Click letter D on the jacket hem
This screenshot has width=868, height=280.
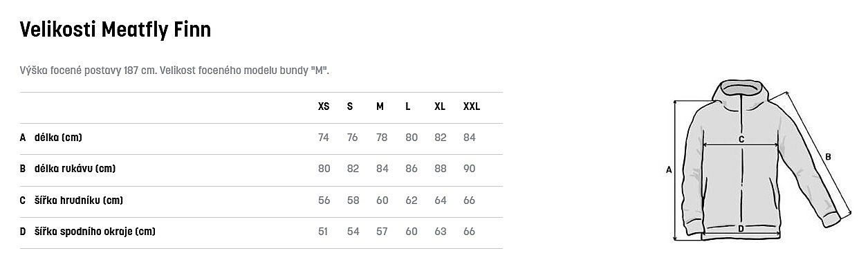[741, 228]
